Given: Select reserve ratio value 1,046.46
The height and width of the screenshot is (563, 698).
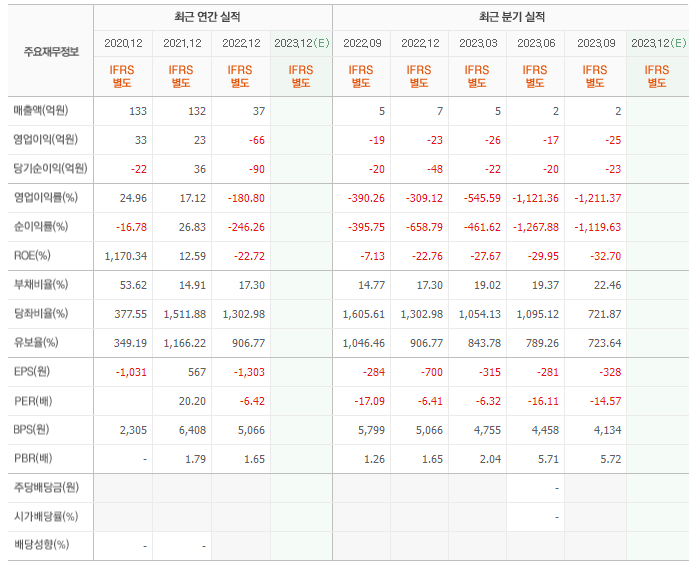Looking at the screenshot, I should click(x=364, y=343).
